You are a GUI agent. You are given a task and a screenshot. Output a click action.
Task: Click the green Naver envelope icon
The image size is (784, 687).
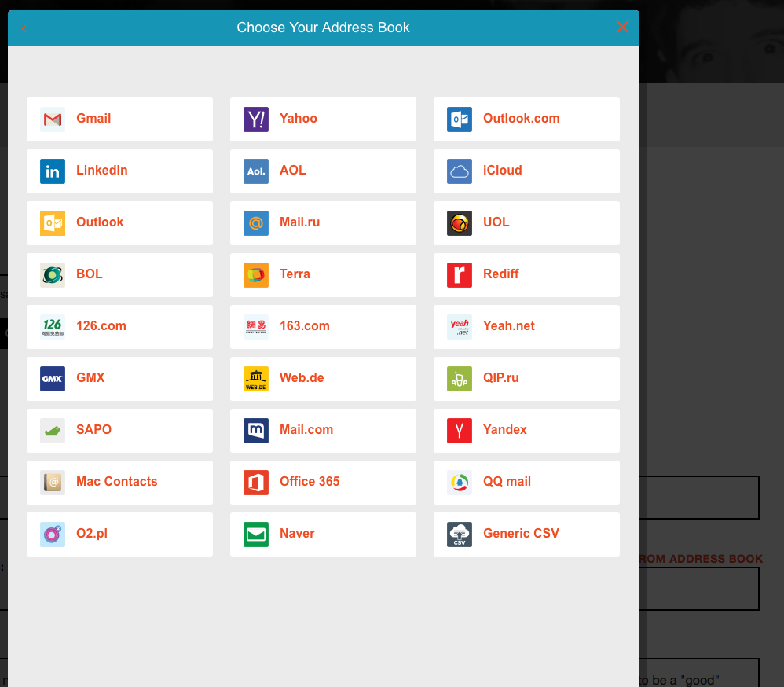256,535
